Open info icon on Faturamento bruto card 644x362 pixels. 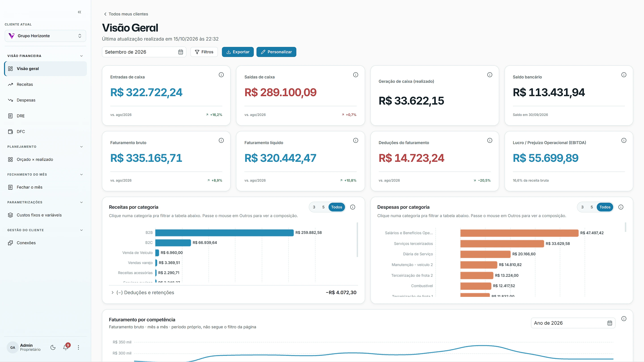coord(221,140)
